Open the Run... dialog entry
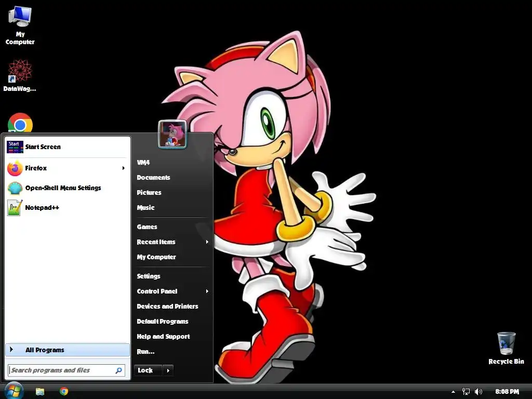Image resolution: width=532 pixels, height=399 pixels. pos(145,352)
